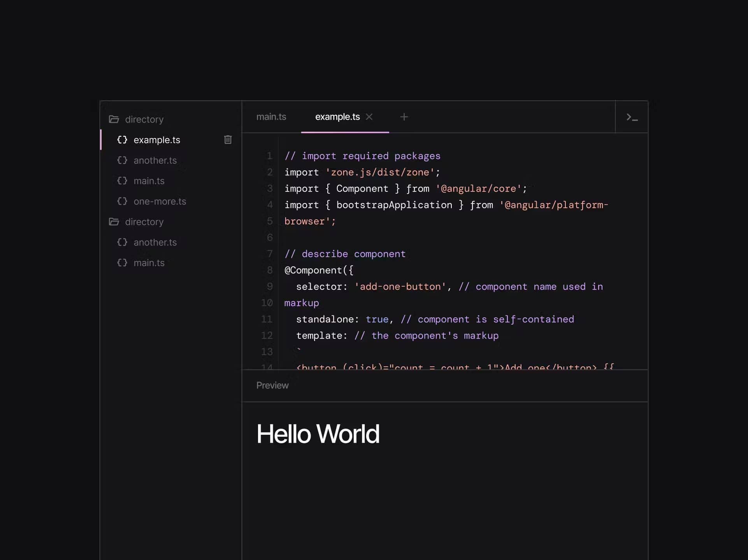Click the Hello World preview heading
The image size is (748, 560).
point(318,434)
